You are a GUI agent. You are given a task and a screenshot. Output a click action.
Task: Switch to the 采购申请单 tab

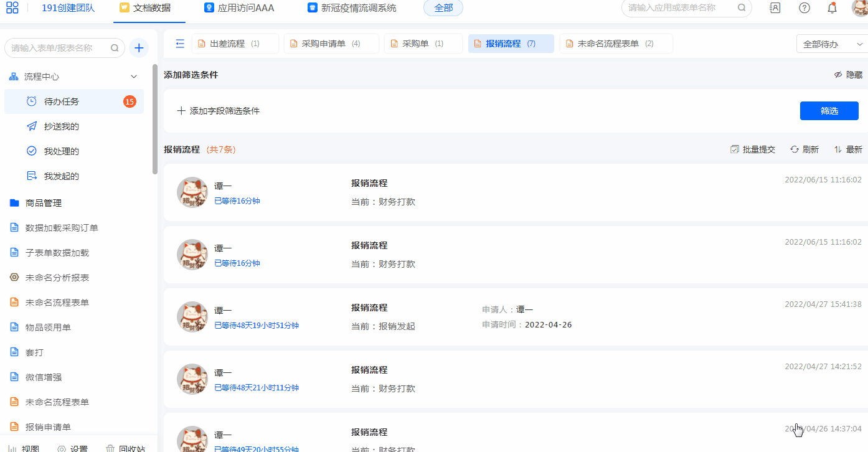click(331, 44)
